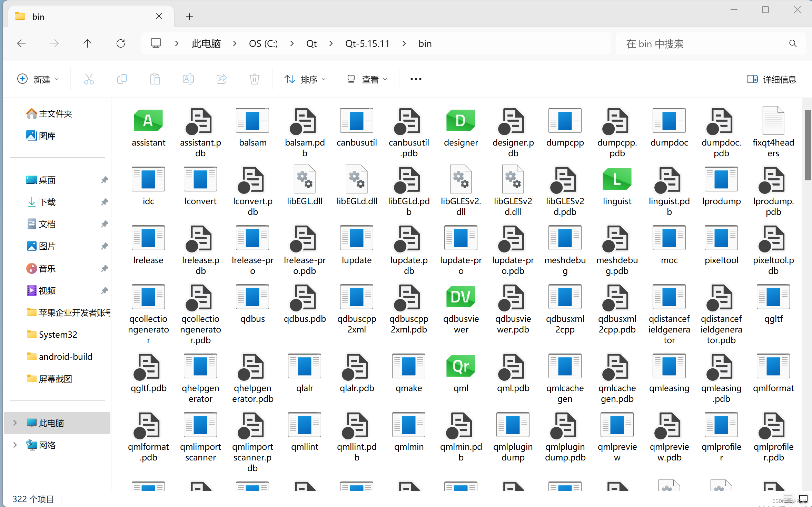
Task: Switch to large icons view toggle
Action: [x=803, y=499]
